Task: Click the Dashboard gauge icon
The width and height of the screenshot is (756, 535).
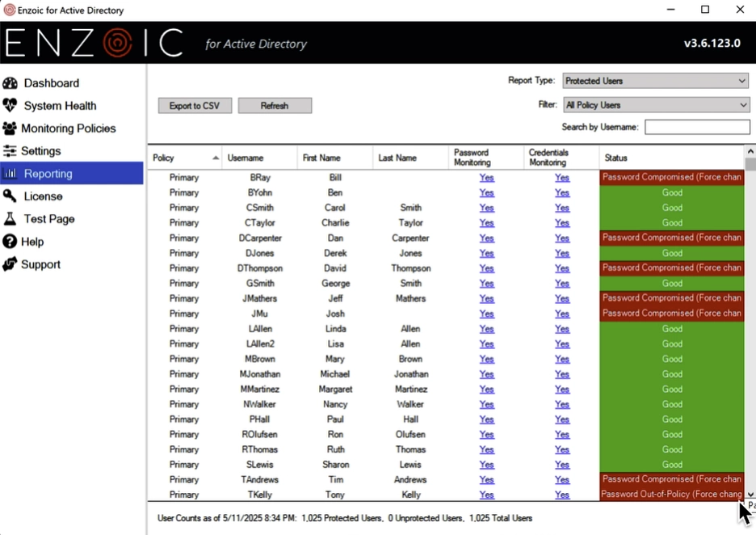Action: pos(10,83)
